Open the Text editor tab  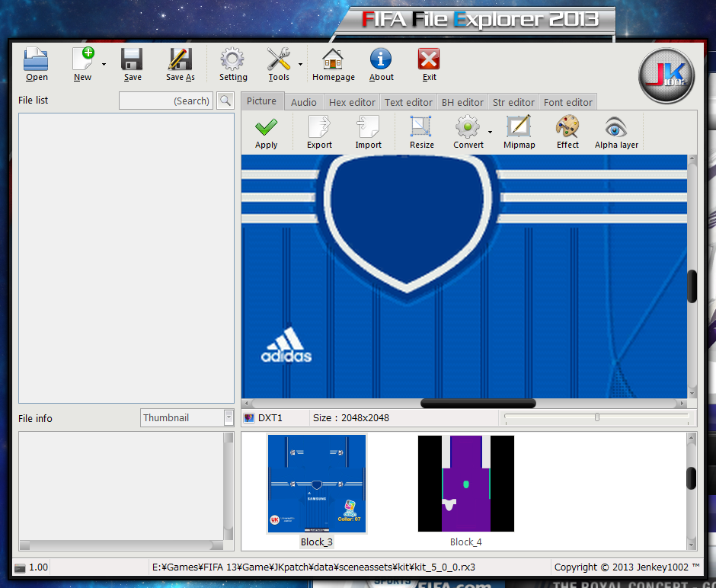point(408,102)
